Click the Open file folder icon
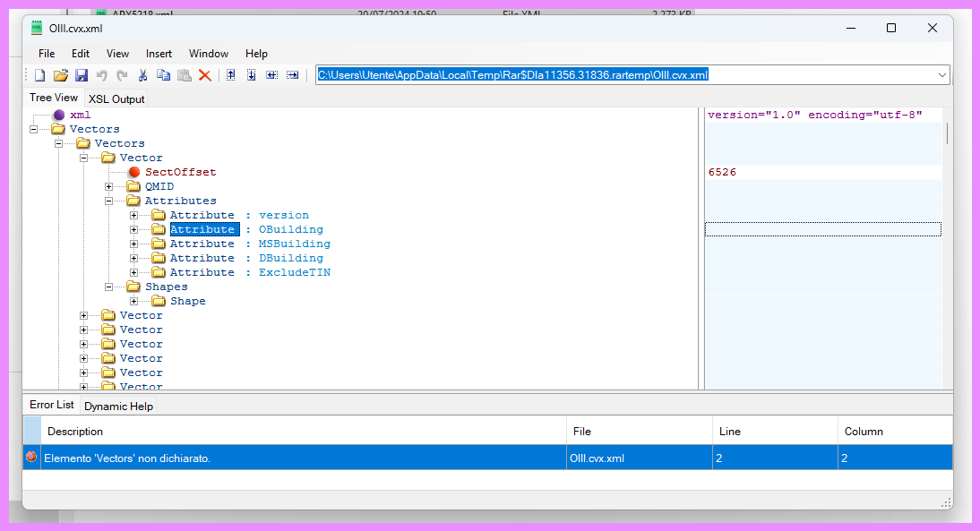This screenshot has height=531, width=980. (60, 75)
